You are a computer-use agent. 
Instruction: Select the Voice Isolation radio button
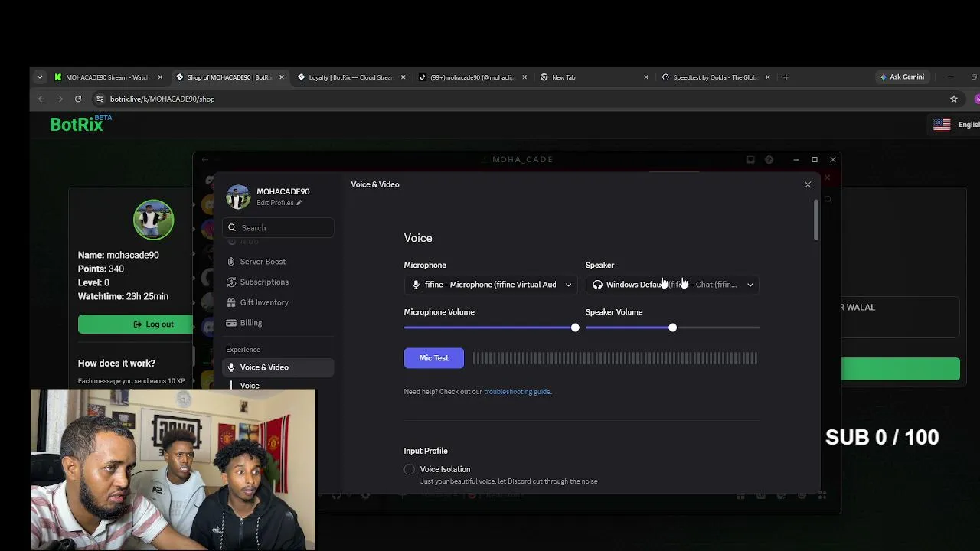click(x=410, y=469)
